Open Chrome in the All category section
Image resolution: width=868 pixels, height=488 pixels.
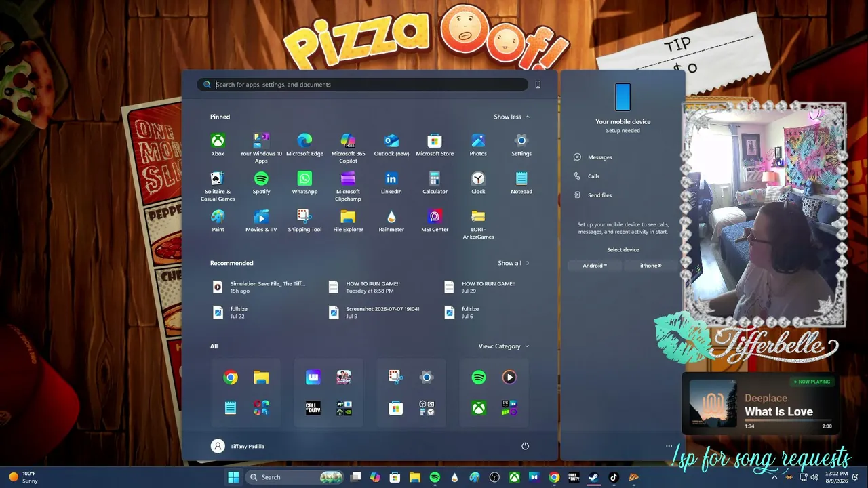(x=231, y=378)
